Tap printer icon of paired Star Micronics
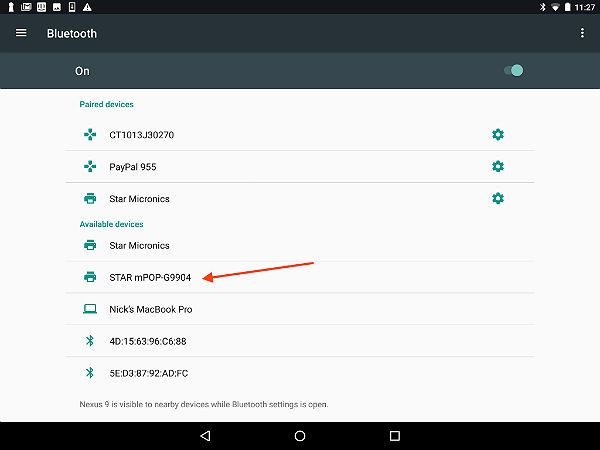Screen dimensions: 600x450 pyautogui.click(x=90, y=199)
